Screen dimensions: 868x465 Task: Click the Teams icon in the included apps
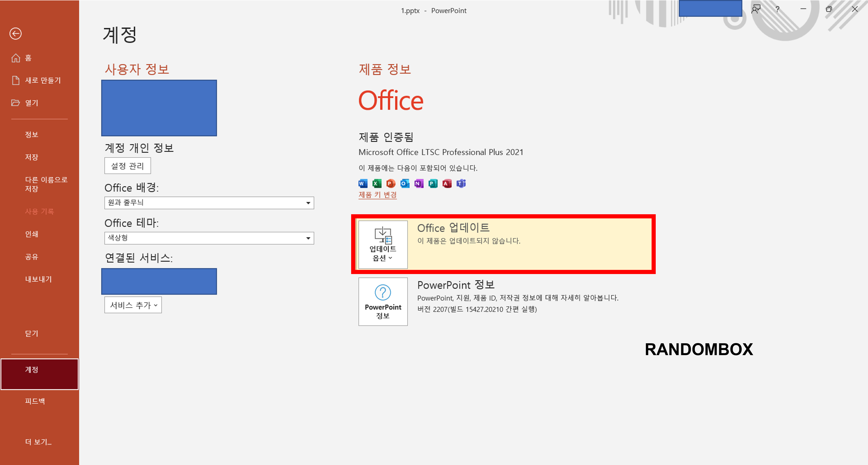pyautogui.click(x=461, y=183)
